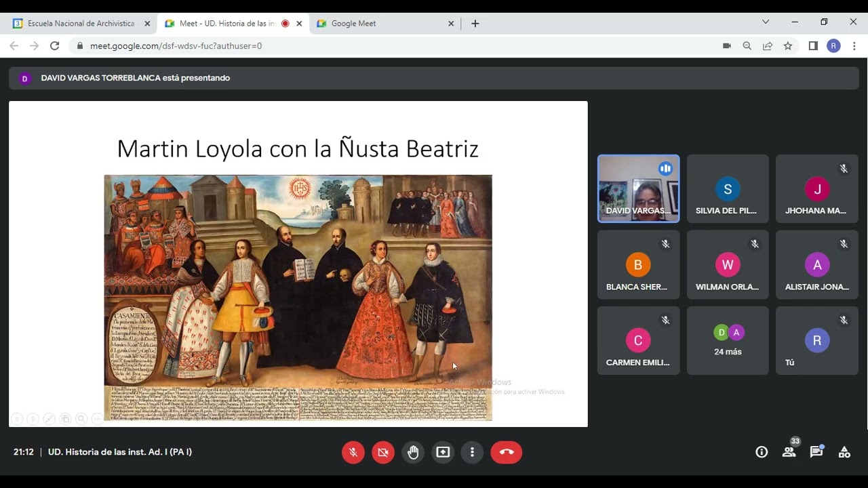Open Chrome profile R avatar

tap(834, 46)
